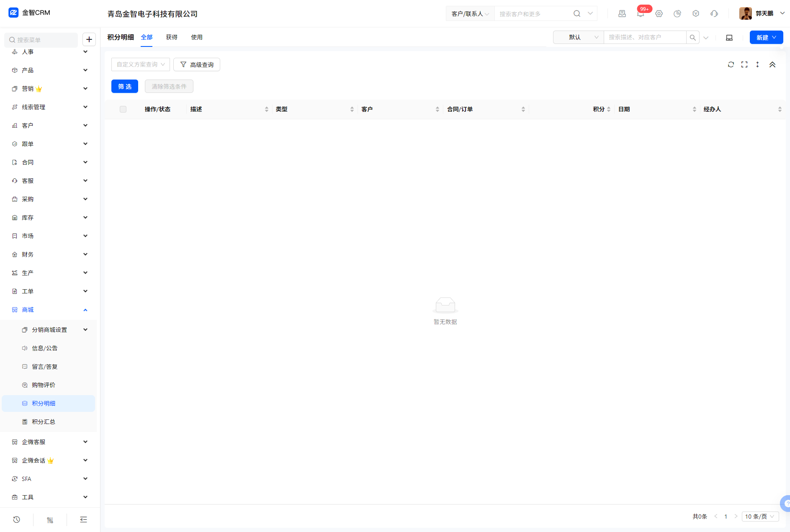
Task: Check the select-all checkbox in table header
Action: (x=123, y=109)
